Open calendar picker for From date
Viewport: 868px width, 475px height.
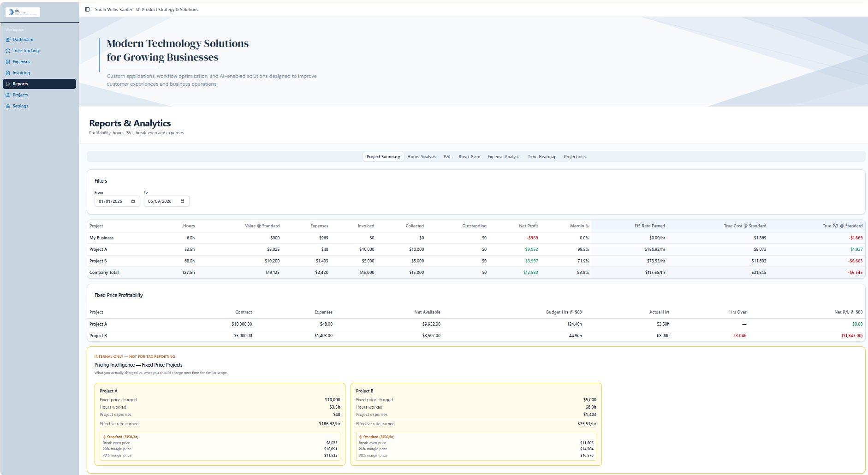coord(133,201)
